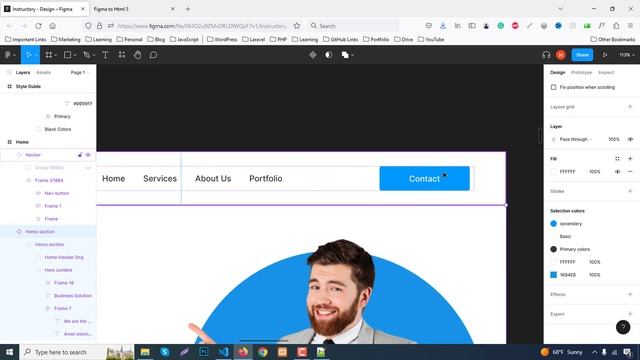The image size is (640, 360).
Task: Add a stroke with plus icon
Action: [630, 191]
